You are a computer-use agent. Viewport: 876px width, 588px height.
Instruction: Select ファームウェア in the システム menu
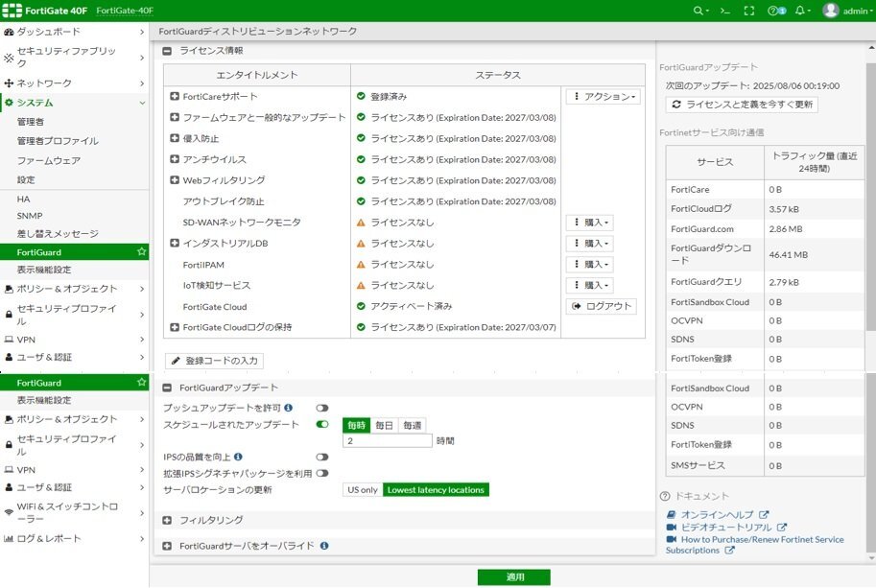(x=48, y=160)
